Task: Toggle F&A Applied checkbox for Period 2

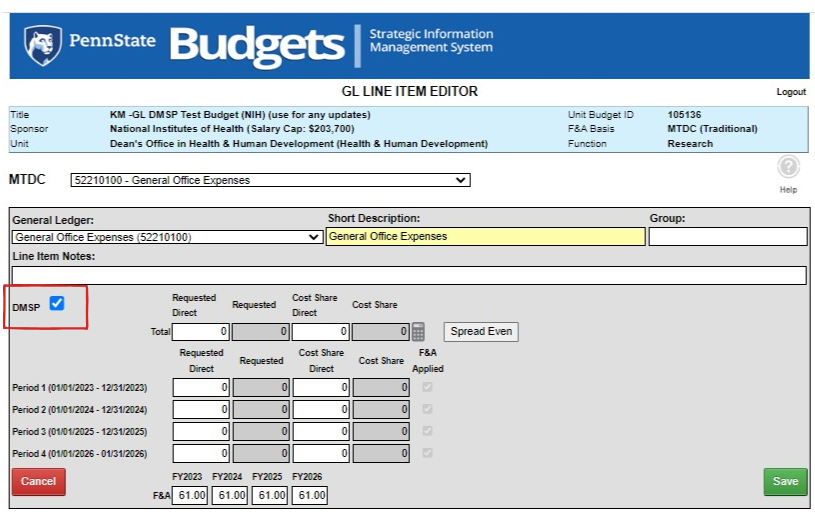Action: pos(427,409)
